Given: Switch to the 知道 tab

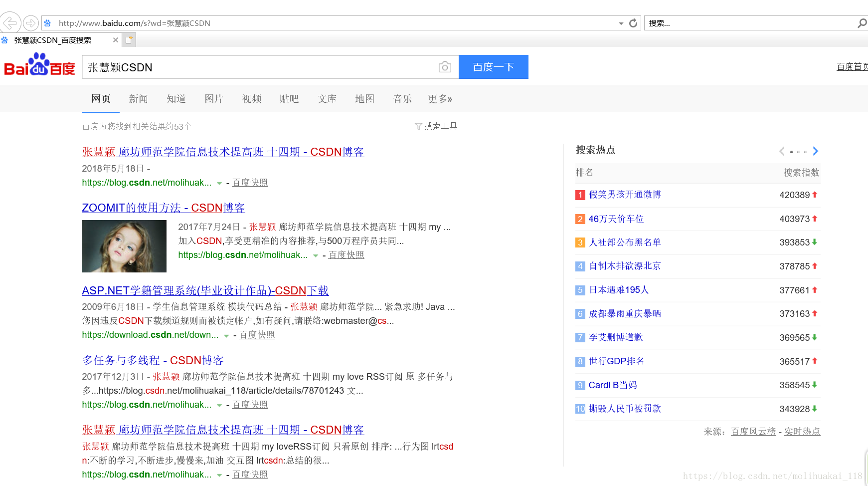Looking at the screenshot, I should pos(176,99).
